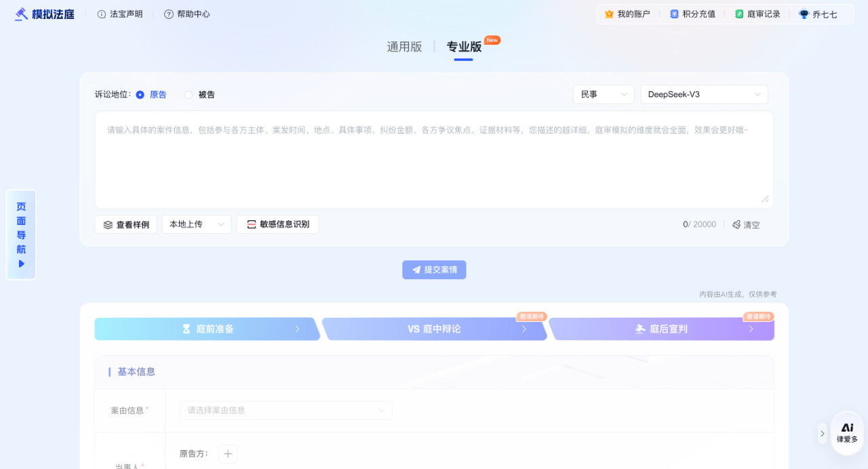Click into the case information text area
Image resolution: width=868 pixels, height=469 pixels.
click(434, 159)
